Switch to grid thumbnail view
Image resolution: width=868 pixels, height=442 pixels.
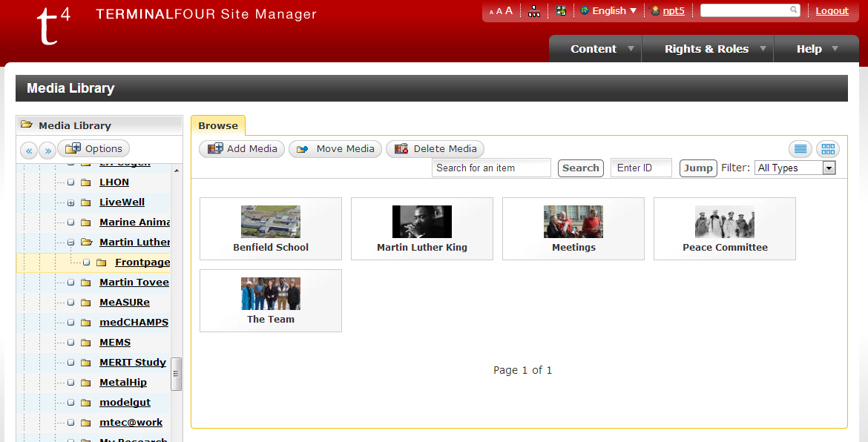(x=828, y=149)
